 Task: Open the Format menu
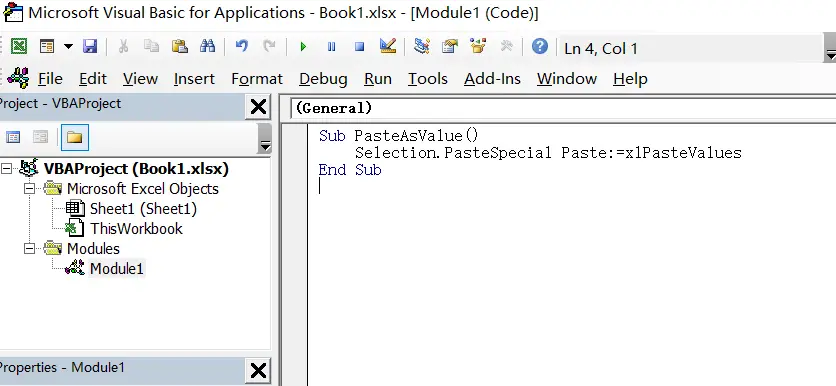257,79
